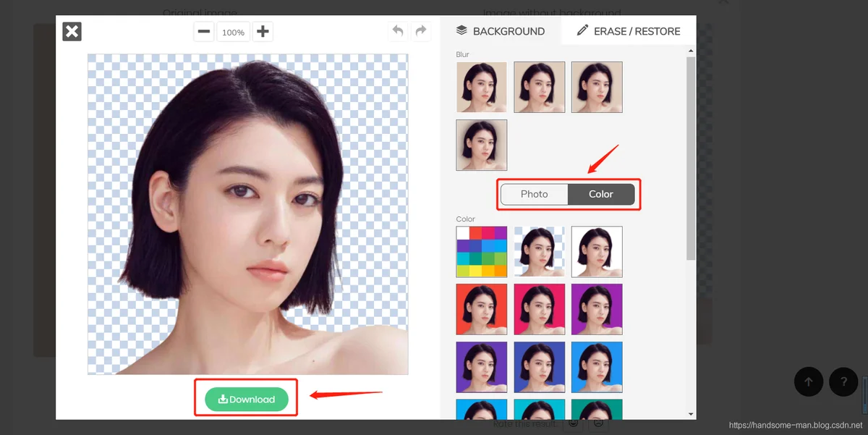
Task: Click the main cutout image preview
Action: pos(248,214)
